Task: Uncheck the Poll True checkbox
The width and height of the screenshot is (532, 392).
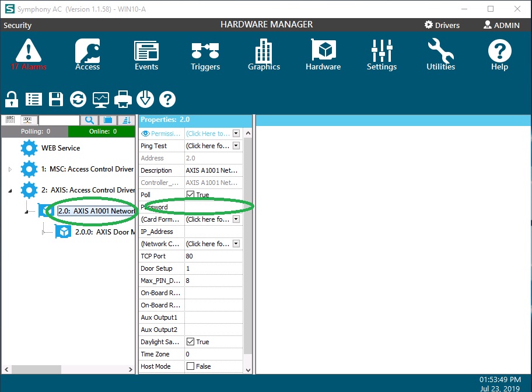Action: click(x=190, y=194)
